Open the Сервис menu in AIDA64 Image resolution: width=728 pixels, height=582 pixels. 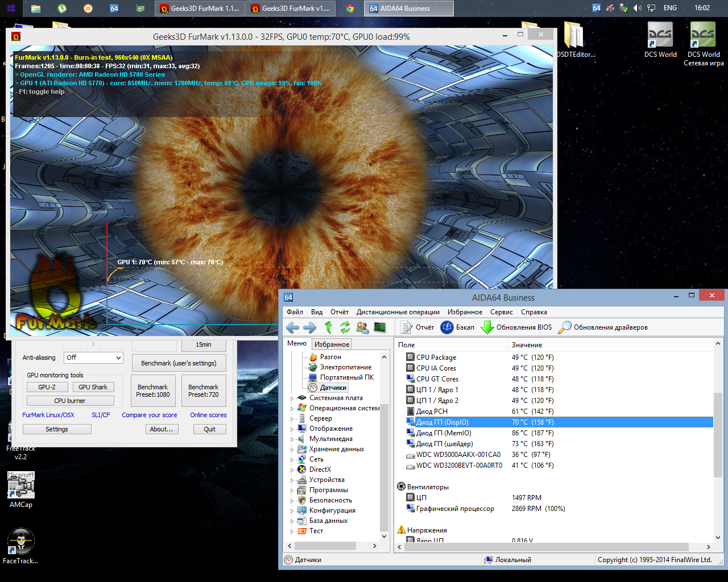(x=501, y=312)
